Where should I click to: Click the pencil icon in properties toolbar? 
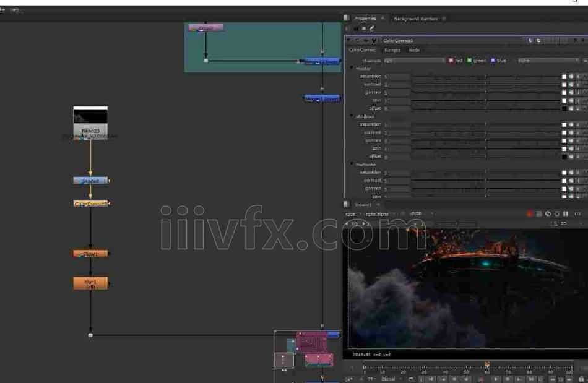point(371,28)
